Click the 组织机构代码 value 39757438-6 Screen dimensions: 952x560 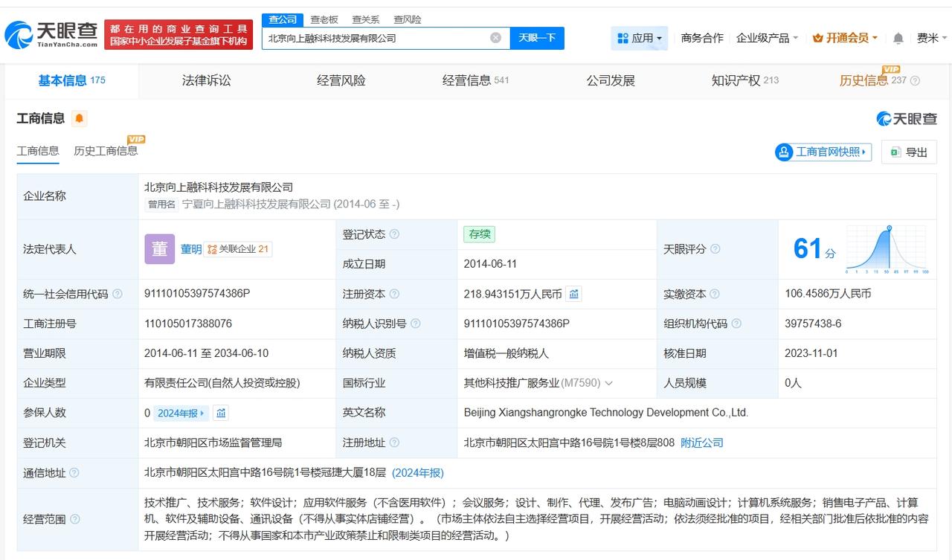point(813,324)
